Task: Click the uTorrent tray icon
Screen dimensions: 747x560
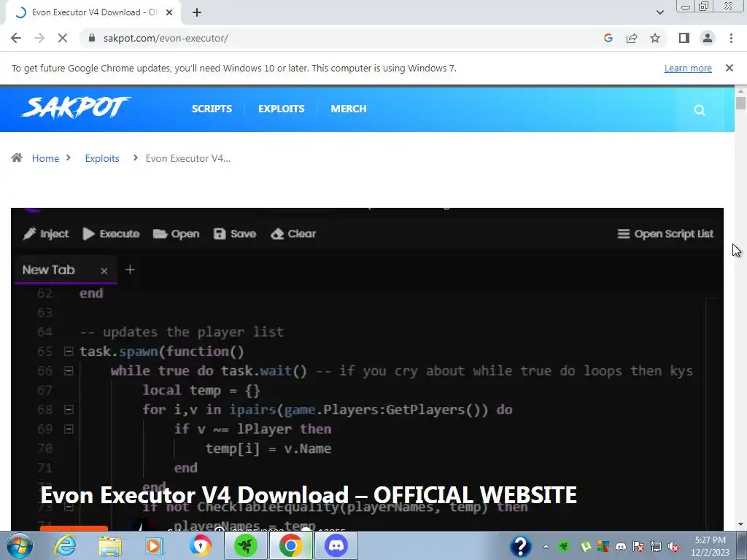Action: 586,547
